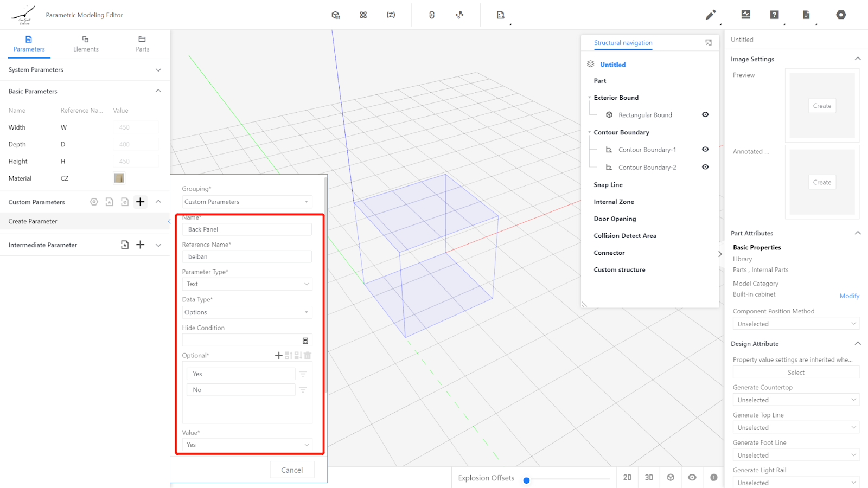868x488 pixels.
Task: Add an intermediate parameter with plus icon
Action: pos(140,245)
